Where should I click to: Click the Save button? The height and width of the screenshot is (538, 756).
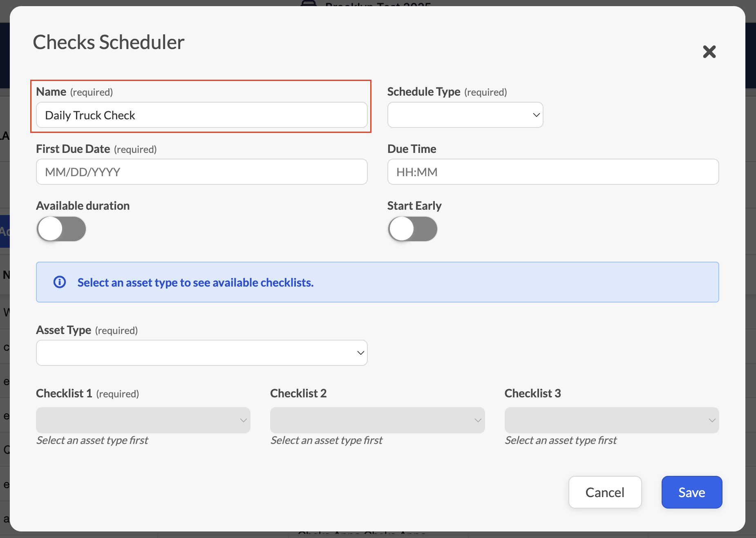click(x=692, y=492)
